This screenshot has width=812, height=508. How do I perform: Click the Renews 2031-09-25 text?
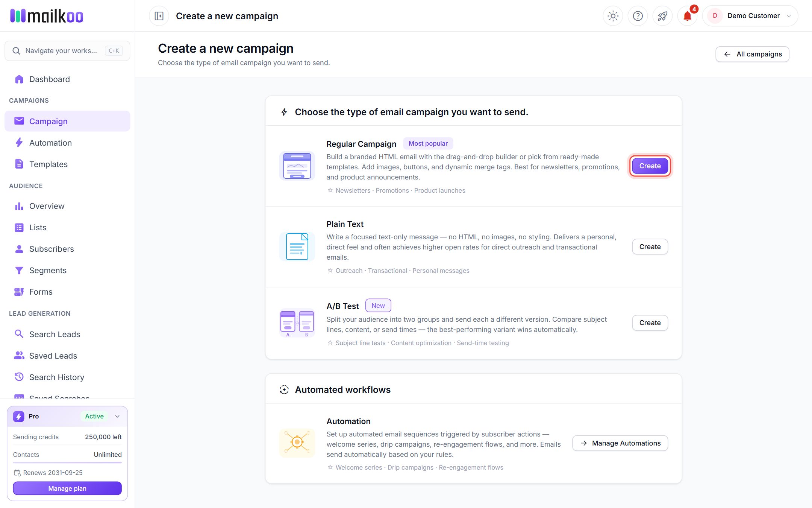pyautogui.click(x=53, y=473)
